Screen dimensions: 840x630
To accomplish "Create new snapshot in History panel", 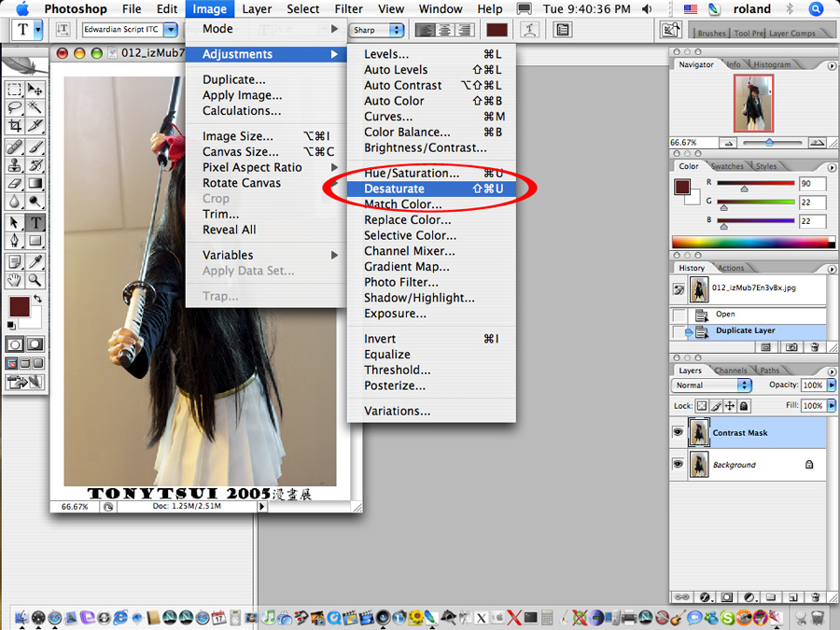I will point(791,346).
